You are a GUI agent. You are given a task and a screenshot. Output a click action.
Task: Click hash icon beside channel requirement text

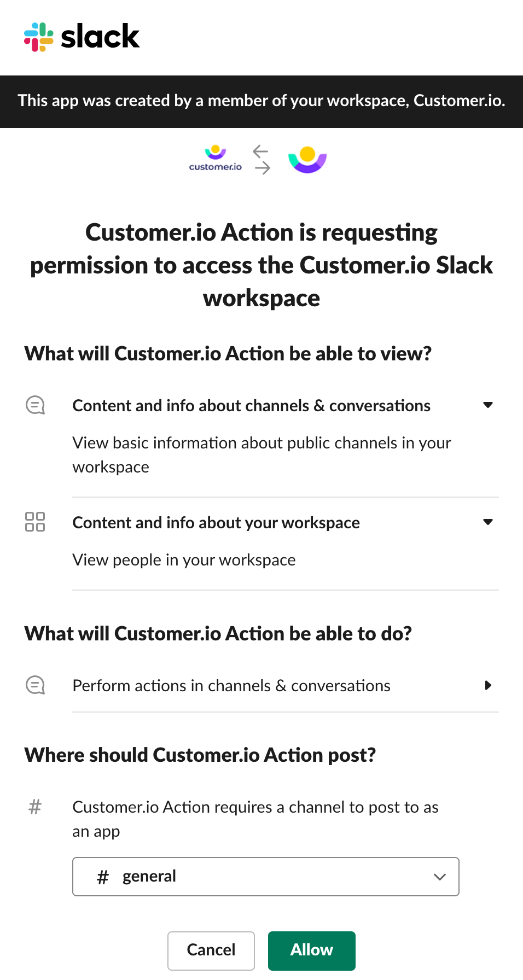point(35,807)
